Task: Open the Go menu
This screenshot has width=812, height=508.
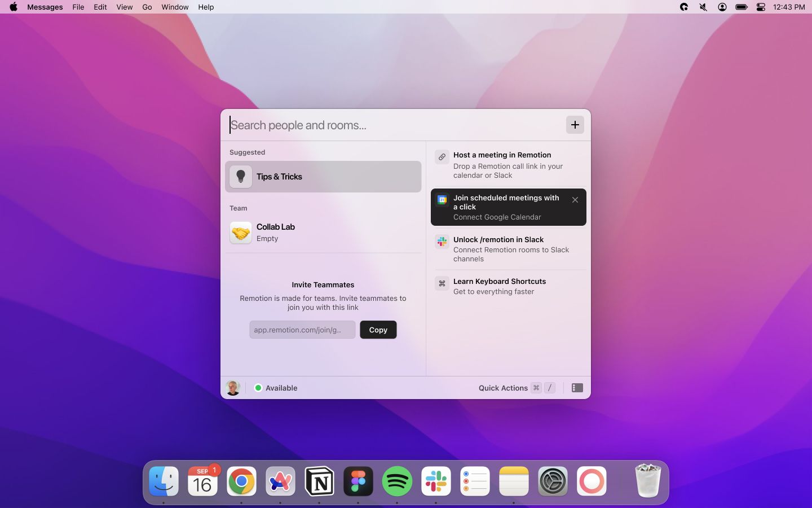Action: (x=147, y=7)
